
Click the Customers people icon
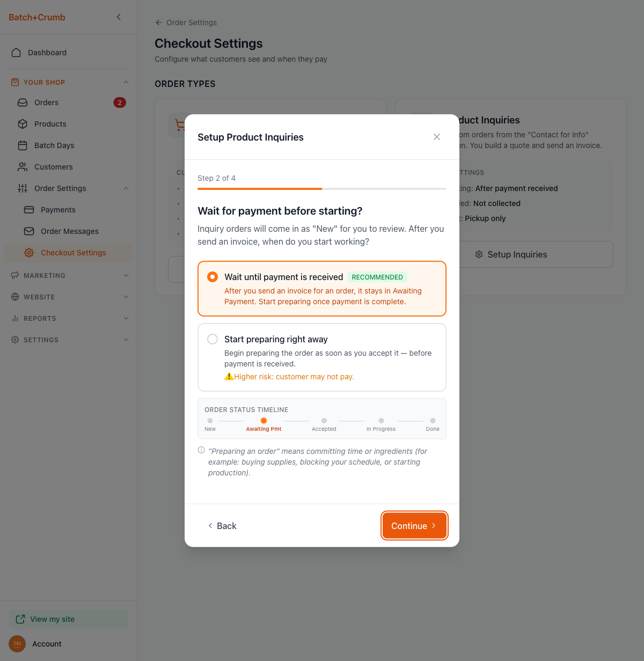click(23, 167)
